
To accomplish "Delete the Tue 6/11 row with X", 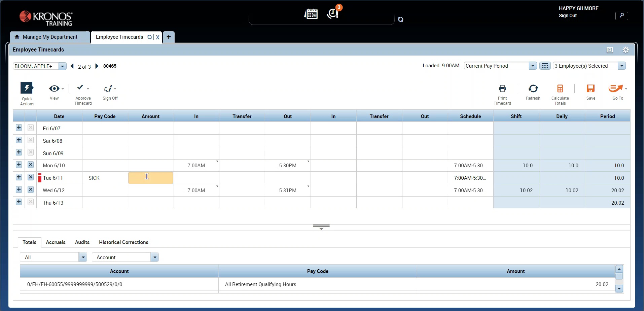I will tap(31, 177).
